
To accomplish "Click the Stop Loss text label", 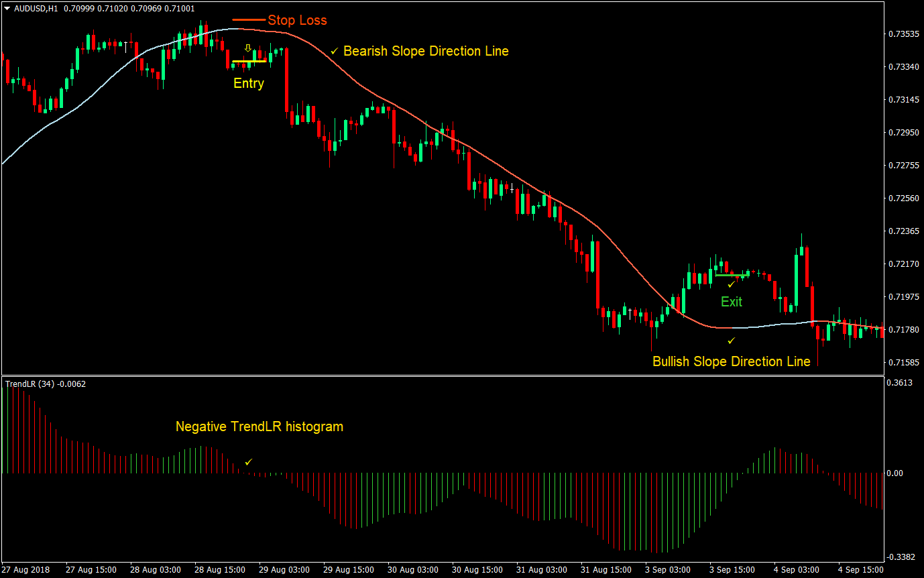I will point(297,20).
